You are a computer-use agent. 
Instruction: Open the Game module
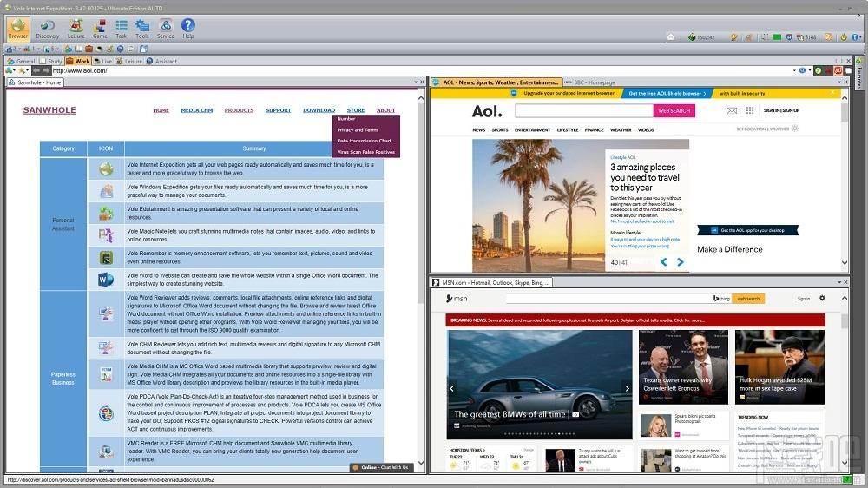pos(100,29)
